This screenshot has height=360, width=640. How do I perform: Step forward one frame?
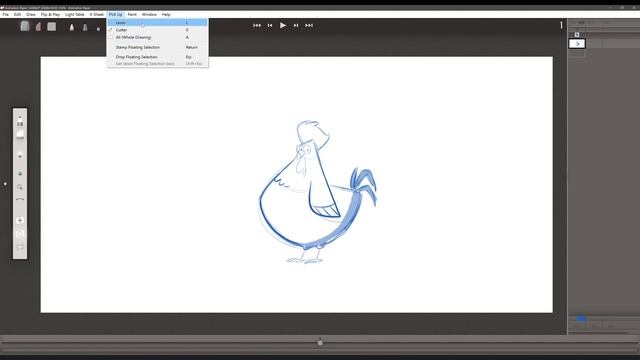tap(296, 25)
